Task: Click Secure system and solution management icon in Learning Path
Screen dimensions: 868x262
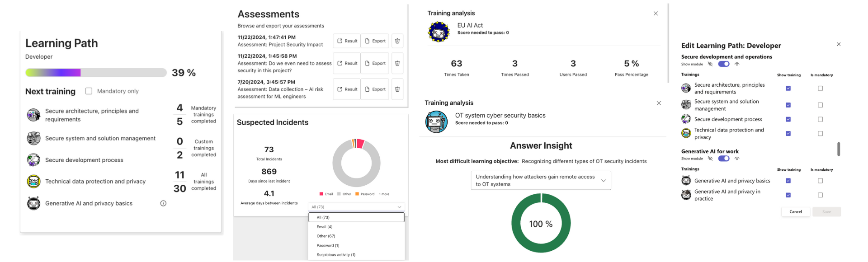Action: pyautogui.click(x=33, y=138)
